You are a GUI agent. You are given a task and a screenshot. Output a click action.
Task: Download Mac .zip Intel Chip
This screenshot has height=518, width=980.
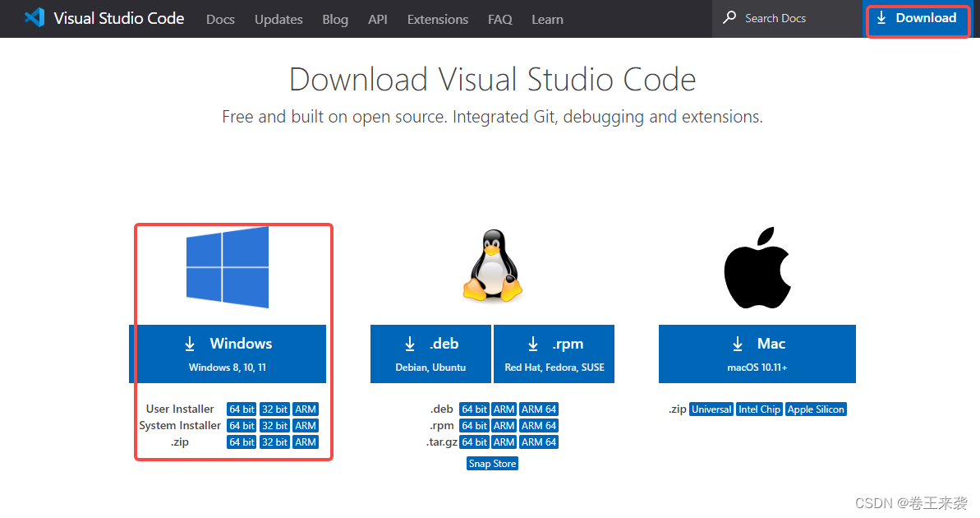[759, 409]
